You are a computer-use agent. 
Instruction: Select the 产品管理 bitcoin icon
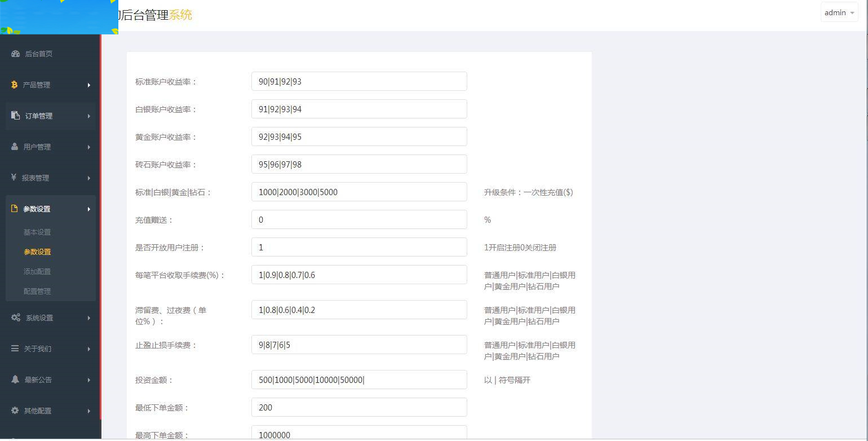14,85
